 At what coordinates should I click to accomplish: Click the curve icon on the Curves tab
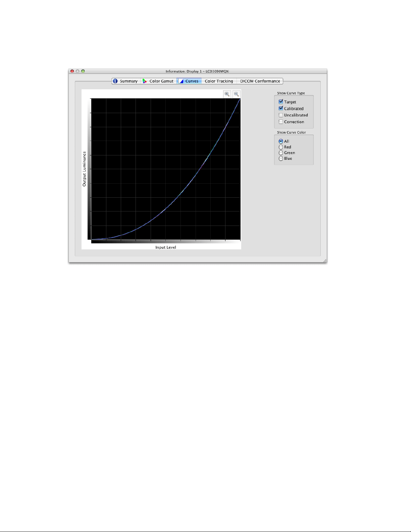click(181, 81)
